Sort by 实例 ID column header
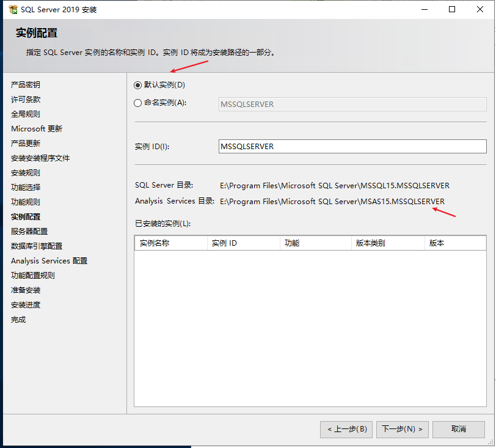This screenshot has width=496, height=448. 244,243
